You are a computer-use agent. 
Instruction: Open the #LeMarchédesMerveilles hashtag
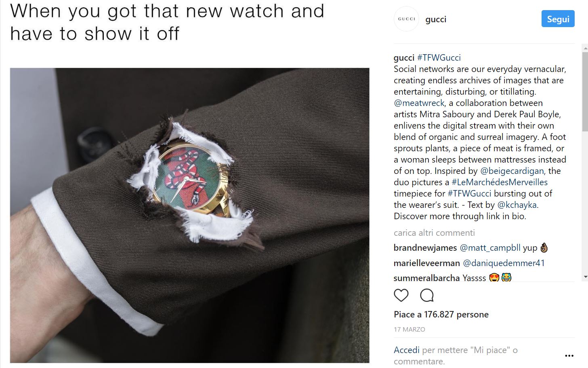pyautogui.click(x=500, y=182)
